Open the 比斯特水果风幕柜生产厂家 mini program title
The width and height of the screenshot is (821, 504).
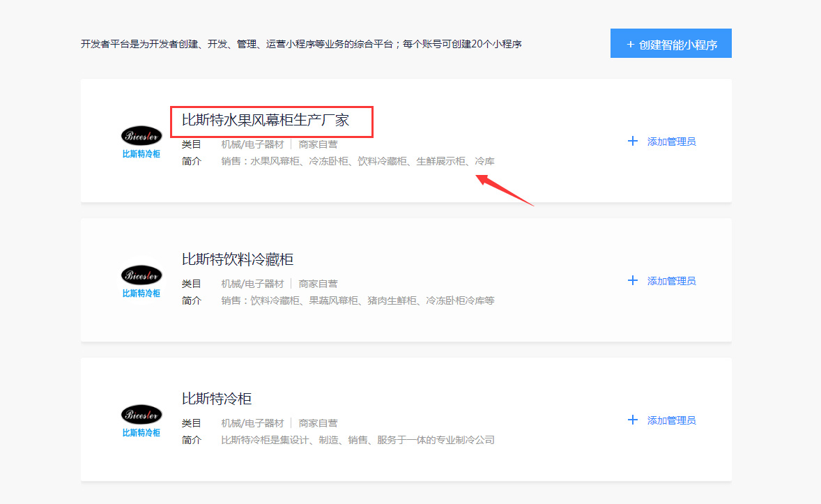[266, 121]
